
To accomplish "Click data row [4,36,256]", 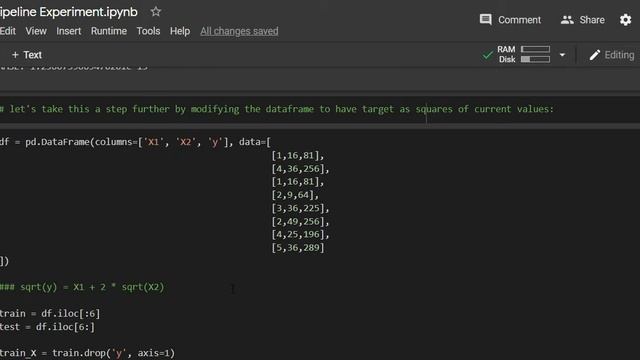I will 300,169.
